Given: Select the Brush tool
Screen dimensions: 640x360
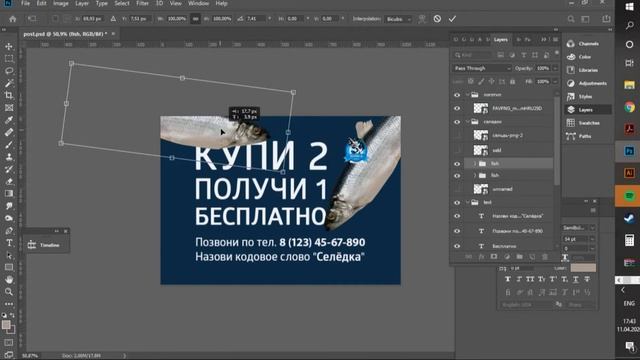Looking at the screenshot, I should pos(9,144).
